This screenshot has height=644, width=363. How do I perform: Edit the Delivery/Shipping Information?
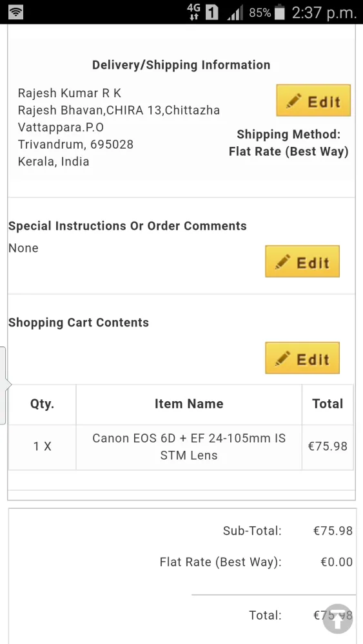pos(313,100)
